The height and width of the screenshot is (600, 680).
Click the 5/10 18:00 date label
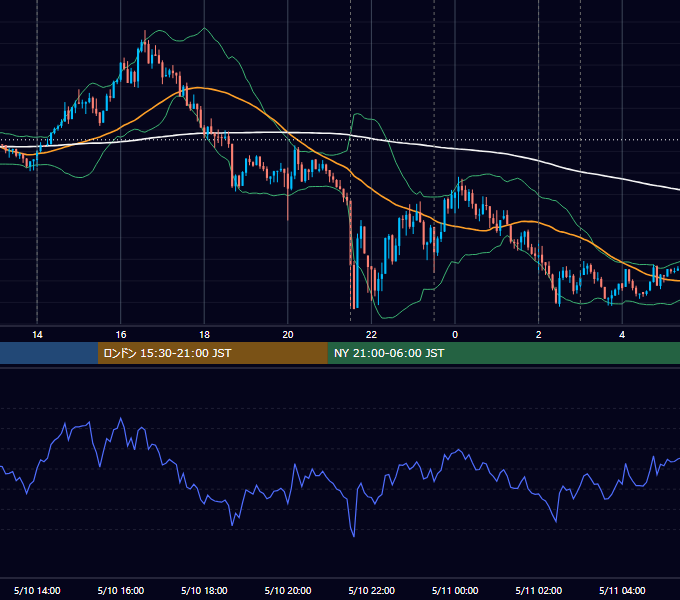204,590
